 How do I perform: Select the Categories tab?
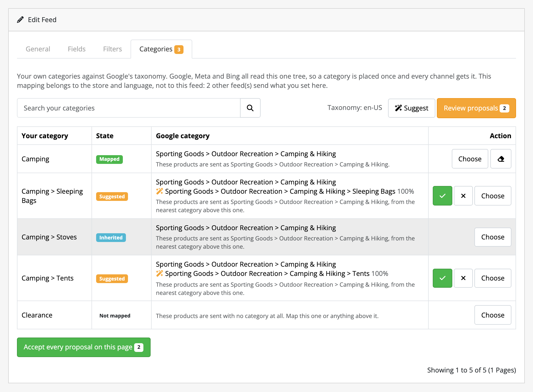(161, 49)
